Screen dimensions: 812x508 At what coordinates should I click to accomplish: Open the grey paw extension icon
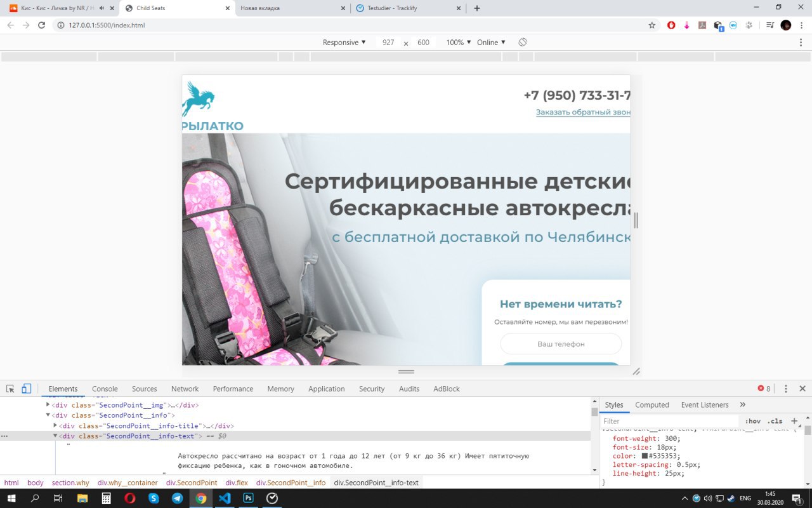(749, 25)
